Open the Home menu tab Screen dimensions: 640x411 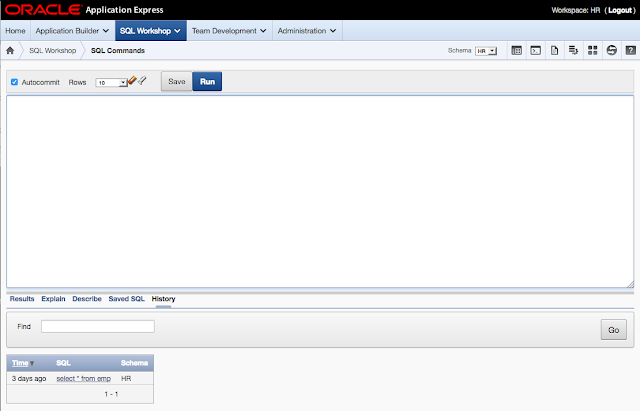[x=16, y=31]
